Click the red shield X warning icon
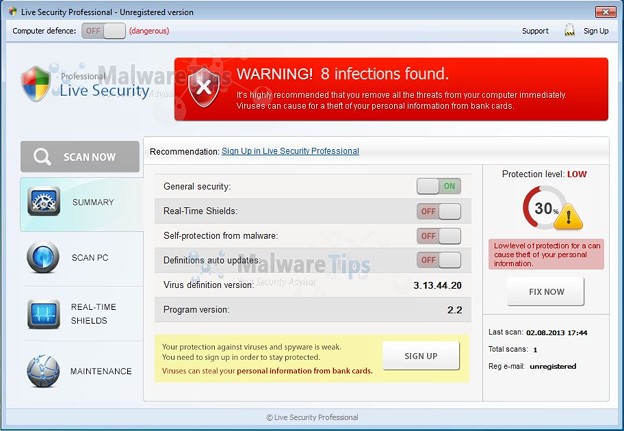 pos(204,88)
